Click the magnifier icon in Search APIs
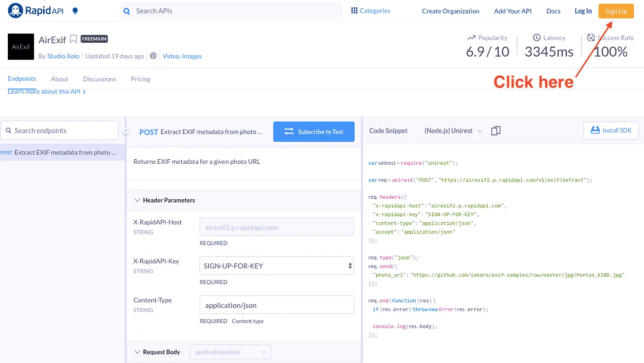644x363 pixels. click(127, 11)
